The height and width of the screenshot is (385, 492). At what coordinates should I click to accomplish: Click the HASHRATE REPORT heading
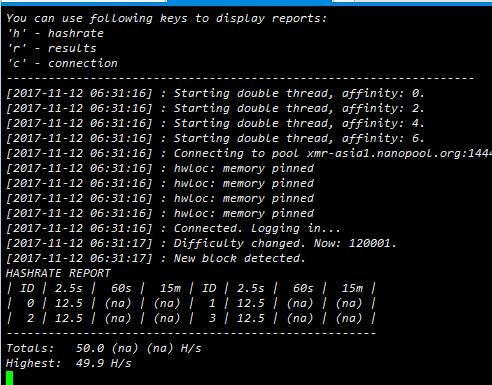click(58, 273)
